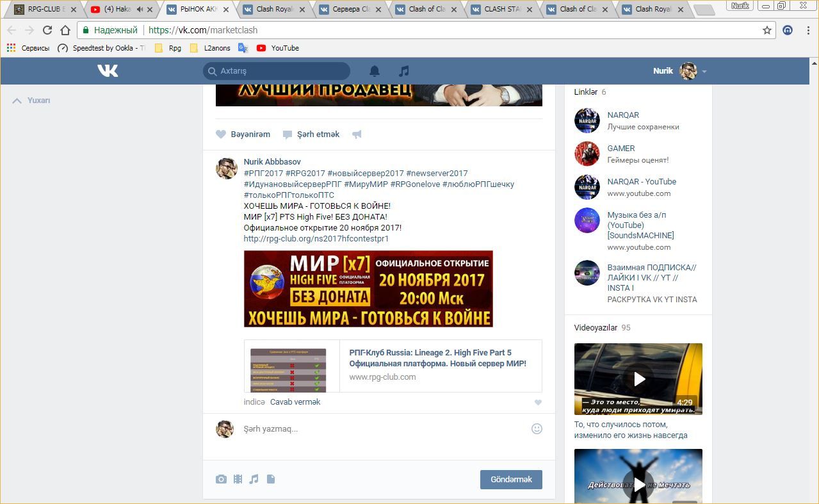Click the VK search field
Viewport: 819px width, 504px height.
pyautogui.click(x=277, y=71)
